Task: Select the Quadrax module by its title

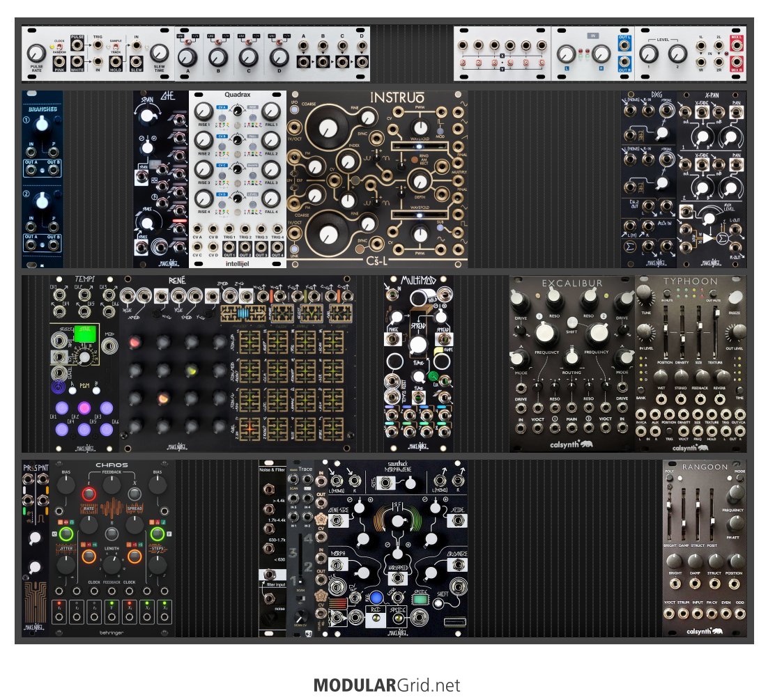Action: [237, 94]
